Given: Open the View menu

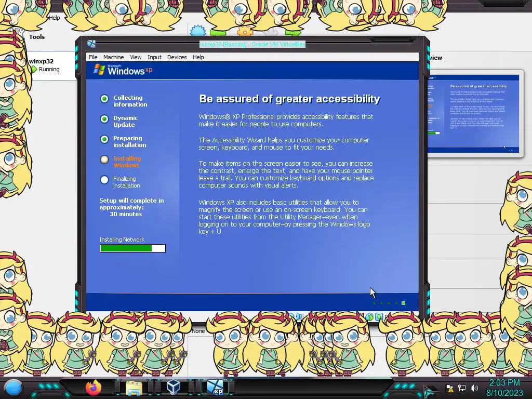Looking at the screenshot, I should click(x=136, y=57).
